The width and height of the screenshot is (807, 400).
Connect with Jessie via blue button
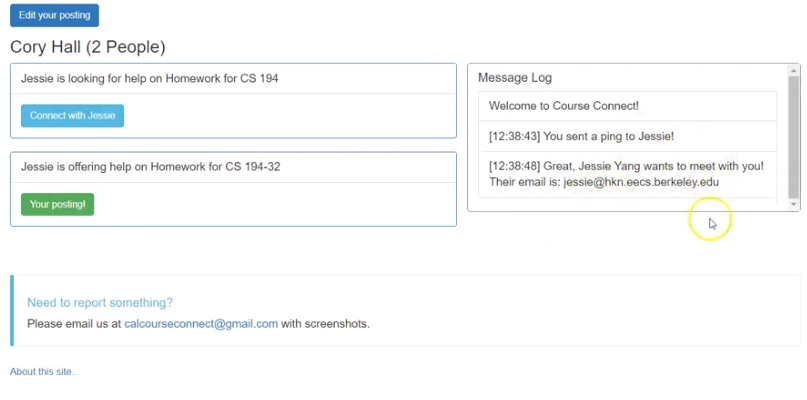tap(73, 116)
